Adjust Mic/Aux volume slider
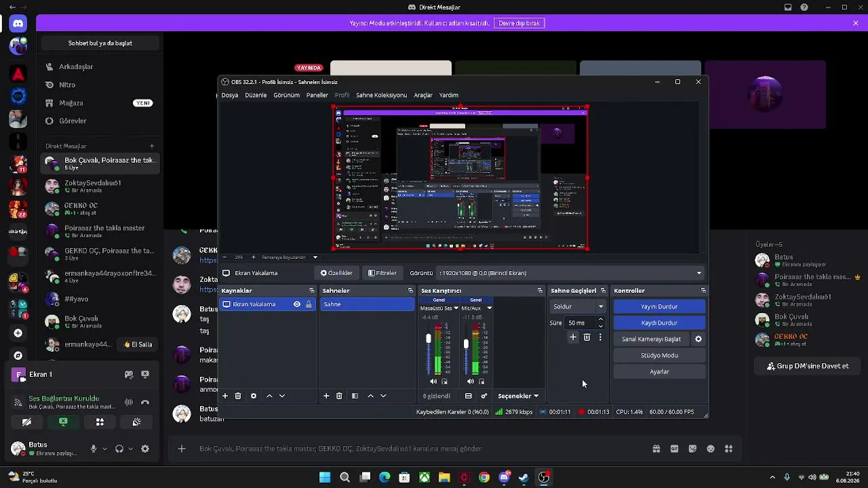Screen dimensions: 868x488 pos(466,344)
